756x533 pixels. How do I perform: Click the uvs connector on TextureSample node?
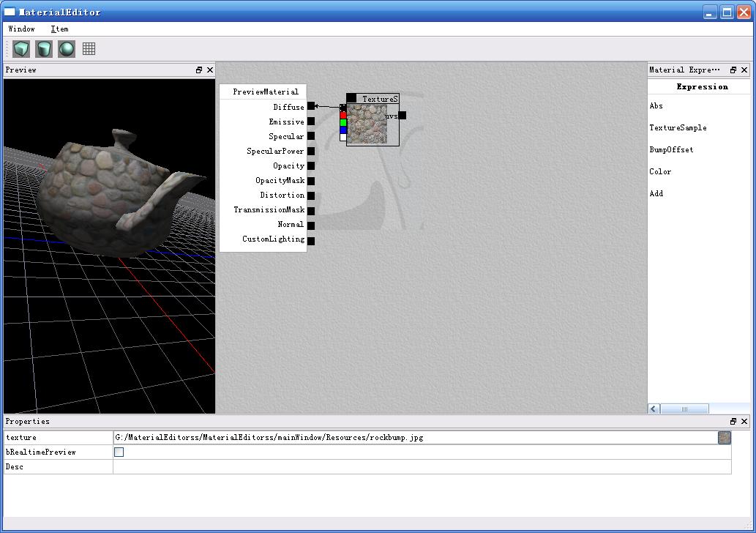click(402, 115)
